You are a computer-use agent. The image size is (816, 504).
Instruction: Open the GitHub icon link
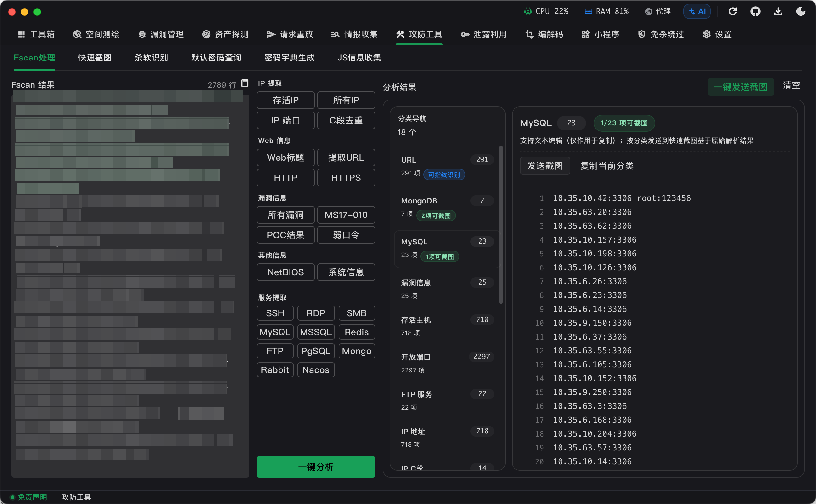[755, 12]
